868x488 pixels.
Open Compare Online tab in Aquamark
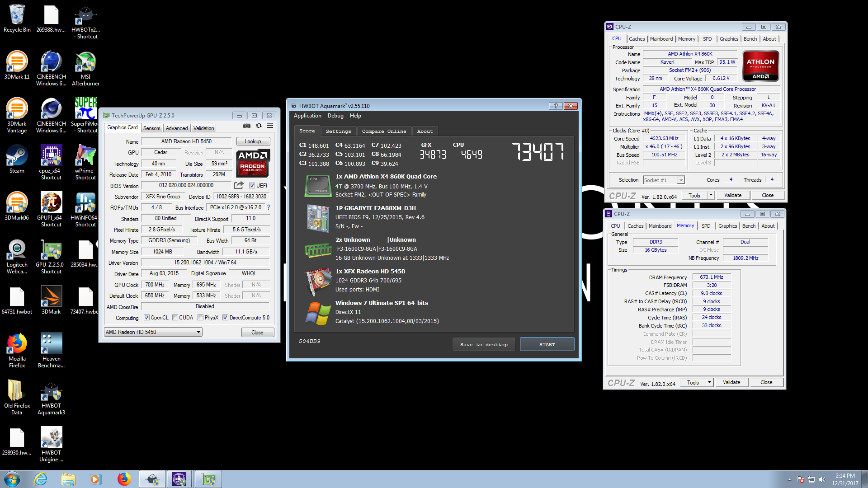click(x=384, y=131)
